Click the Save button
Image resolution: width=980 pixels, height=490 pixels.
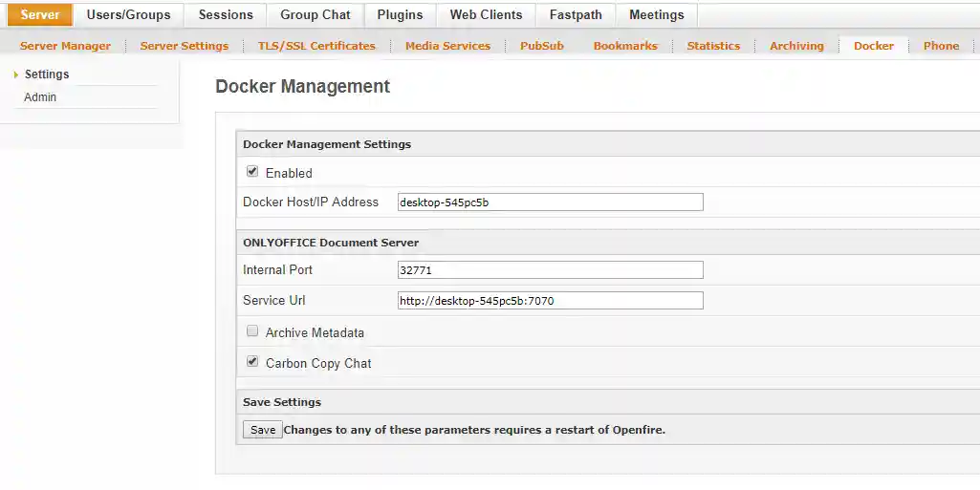(x=263, y=430)
